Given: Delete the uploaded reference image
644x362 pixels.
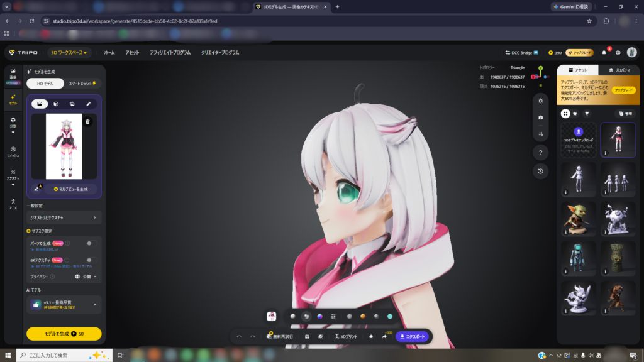Looking at the screenshot, I should [87, 121].
